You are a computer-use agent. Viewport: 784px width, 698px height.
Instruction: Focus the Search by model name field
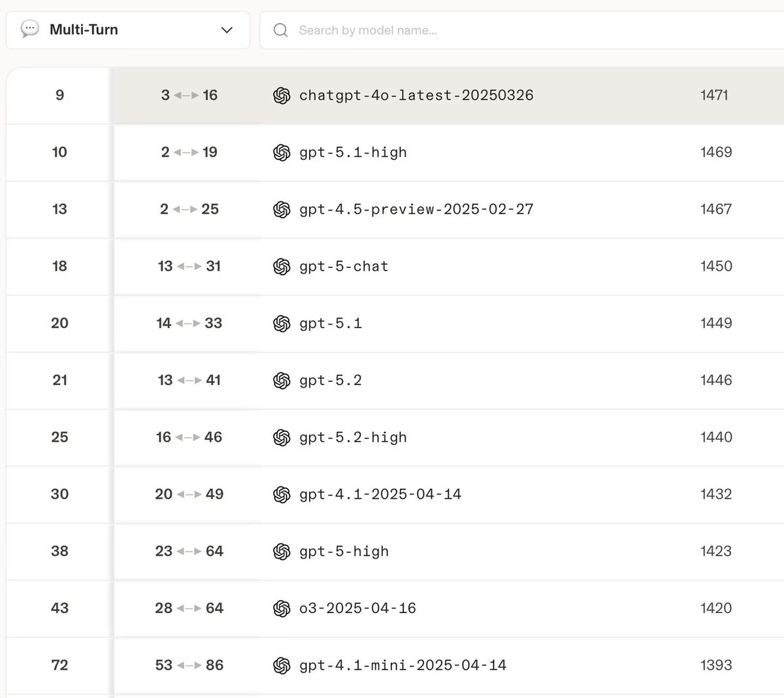point(521,30)
